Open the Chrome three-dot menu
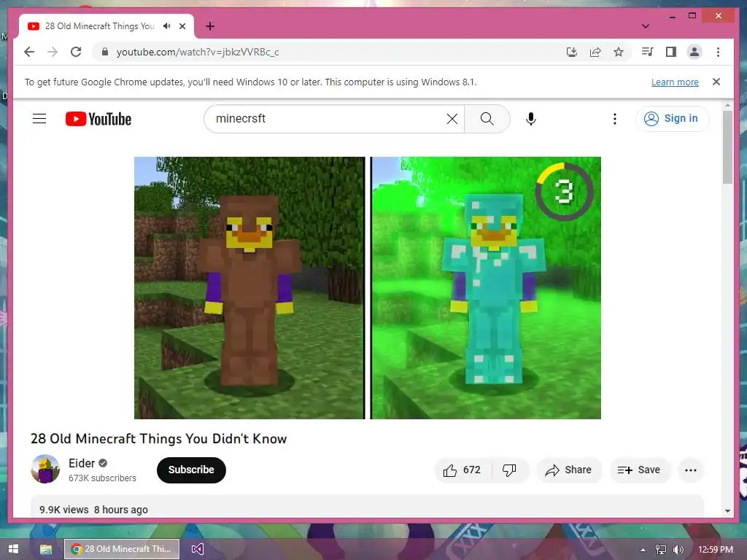This screenshot has width=747, height=560. click(718, 52)
